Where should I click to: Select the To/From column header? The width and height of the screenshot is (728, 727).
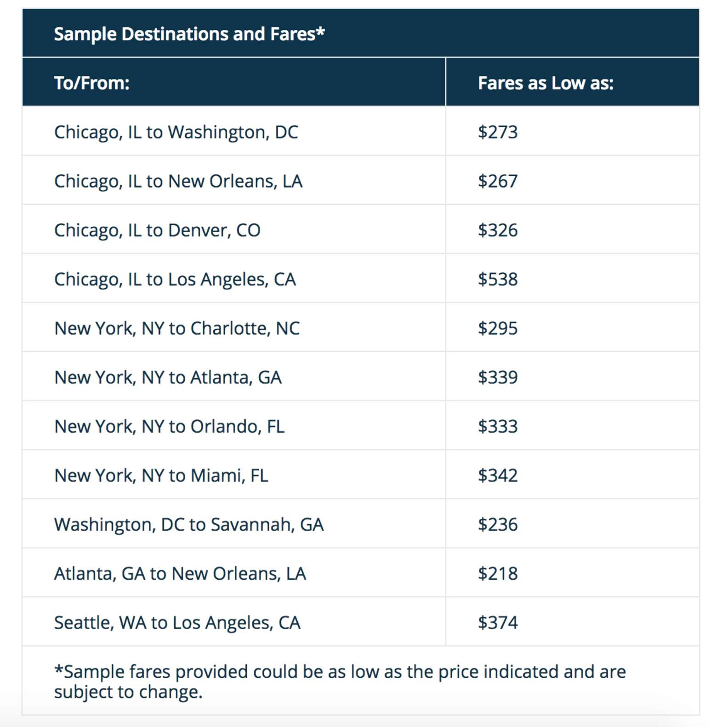pyautogui.click(x=92, y=83)
